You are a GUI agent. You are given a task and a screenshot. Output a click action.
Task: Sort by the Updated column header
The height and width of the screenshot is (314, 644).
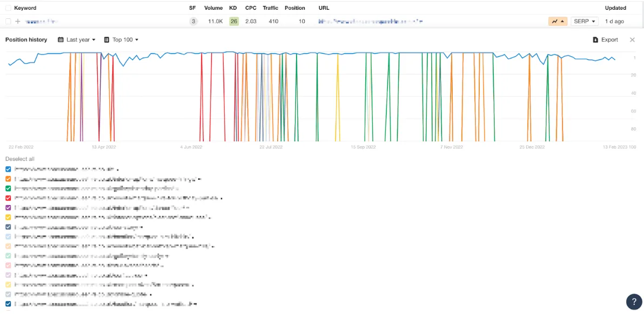(x=615, y=8)
